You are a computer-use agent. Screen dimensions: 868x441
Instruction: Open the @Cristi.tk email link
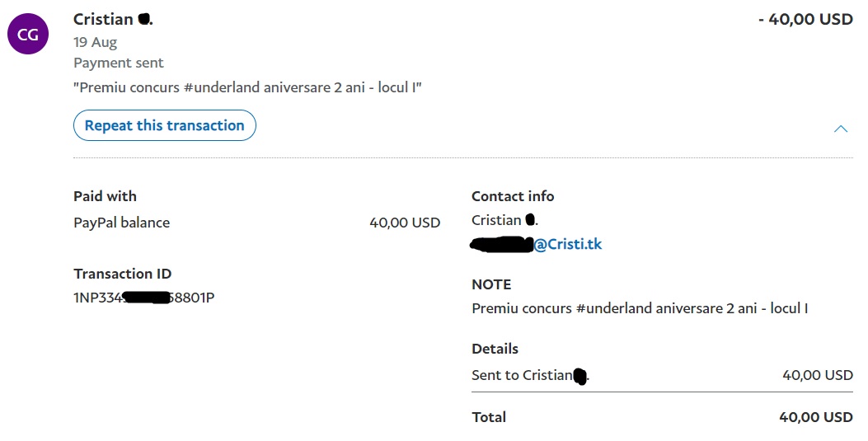pos(568,245)
